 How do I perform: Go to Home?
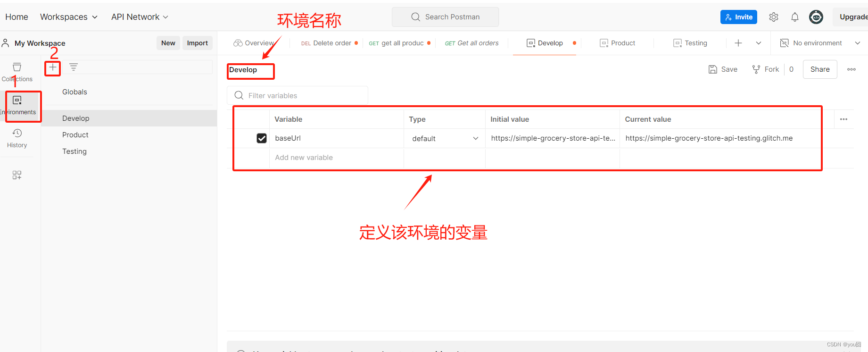click(x=17, y=17)
